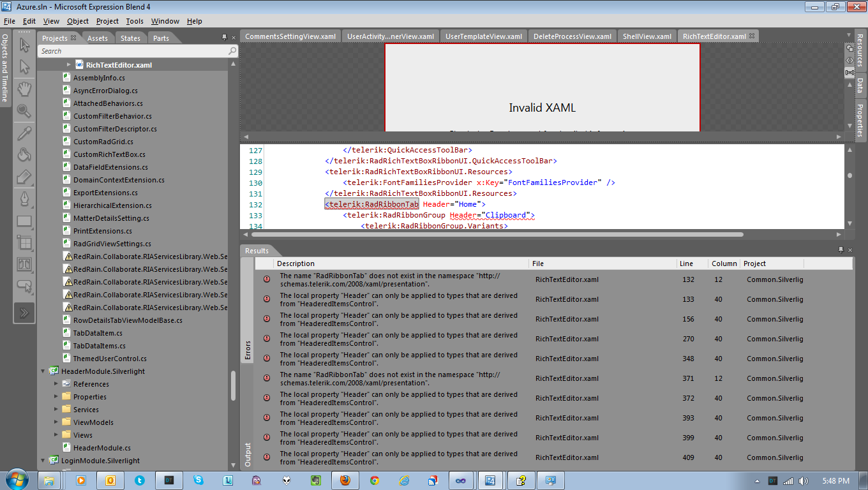Choose the Pen tool
The image size is (868, 490).
point(24,198)
